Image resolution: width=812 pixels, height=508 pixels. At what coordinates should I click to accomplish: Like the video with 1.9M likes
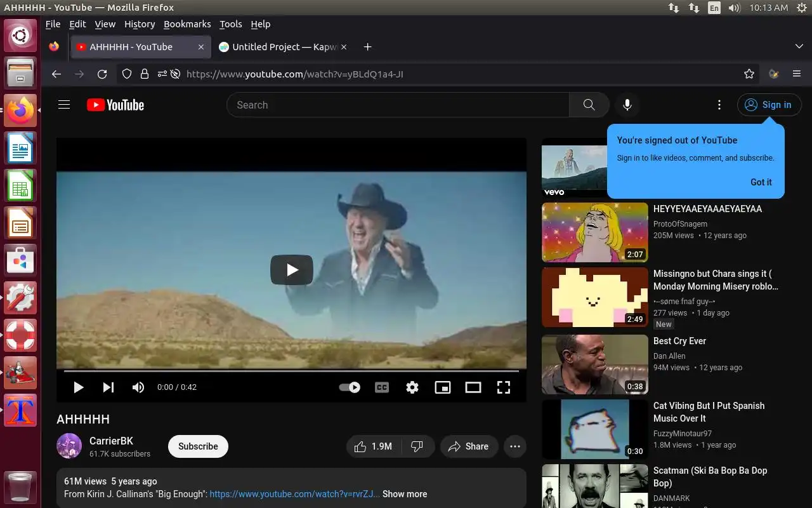pyautogui.click(x=373, y=446)
